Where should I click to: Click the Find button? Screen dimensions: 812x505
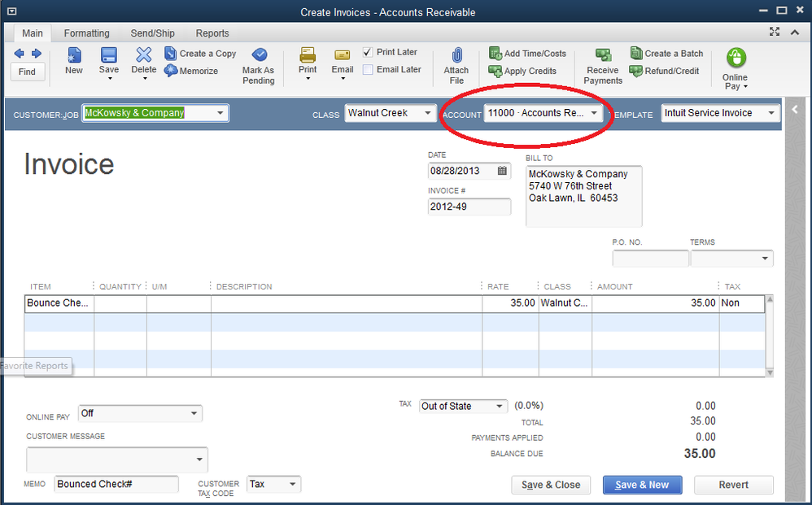[27, 72]
